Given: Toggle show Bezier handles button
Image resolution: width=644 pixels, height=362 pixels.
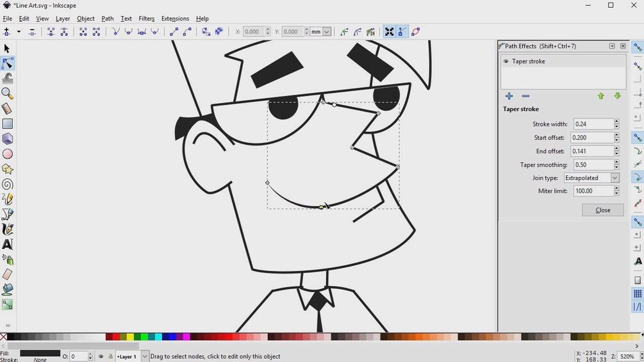Looking at the screenshot, I should point(402,31).
